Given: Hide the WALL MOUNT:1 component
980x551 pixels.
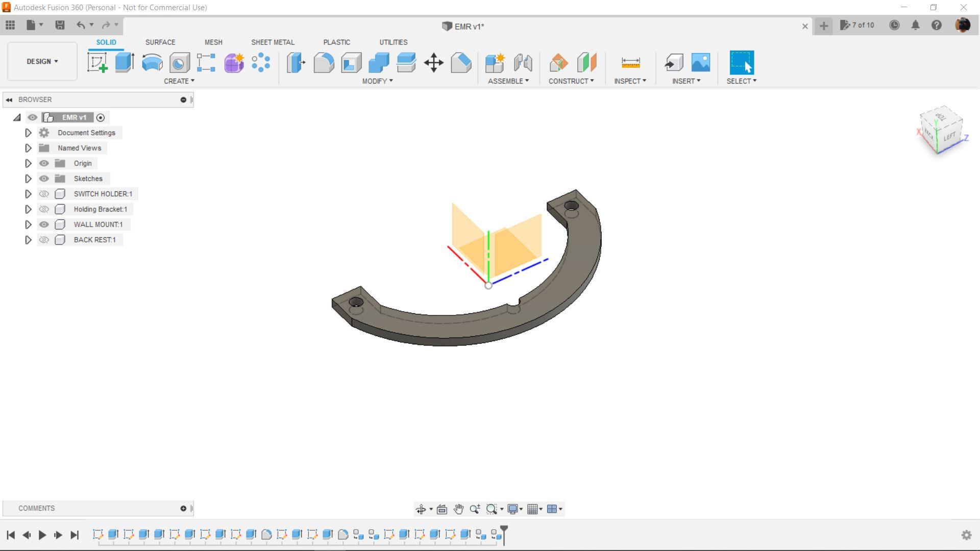Looking at the screenshot, I should point(44,224).
